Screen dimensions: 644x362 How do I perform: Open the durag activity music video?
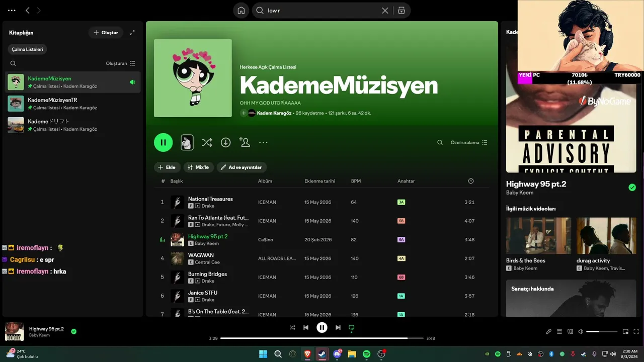point(606,244)
